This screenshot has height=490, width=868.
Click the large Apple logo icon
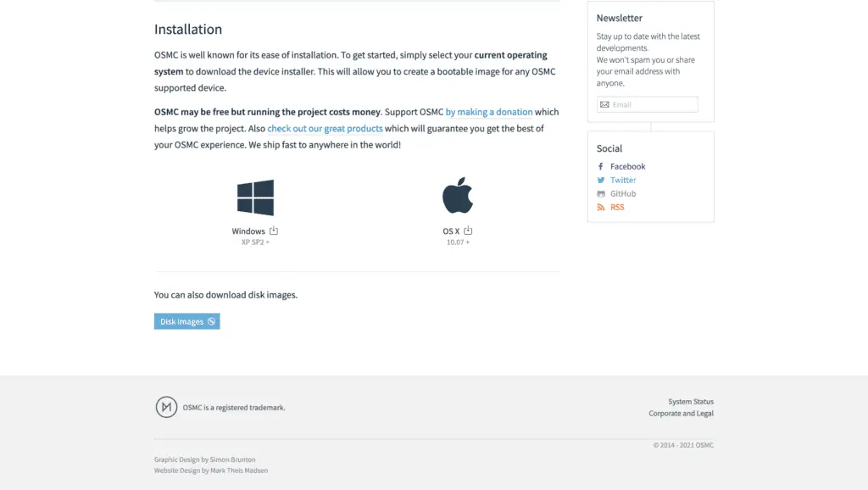[x=458, y=196]
